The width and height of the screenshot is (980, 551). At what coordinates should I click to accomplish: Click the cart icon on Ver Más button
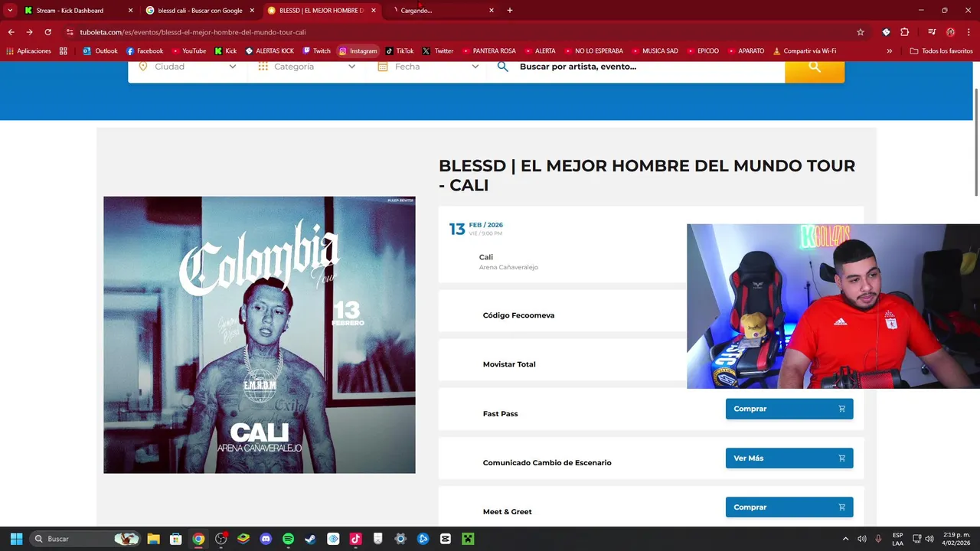point(841,458)
